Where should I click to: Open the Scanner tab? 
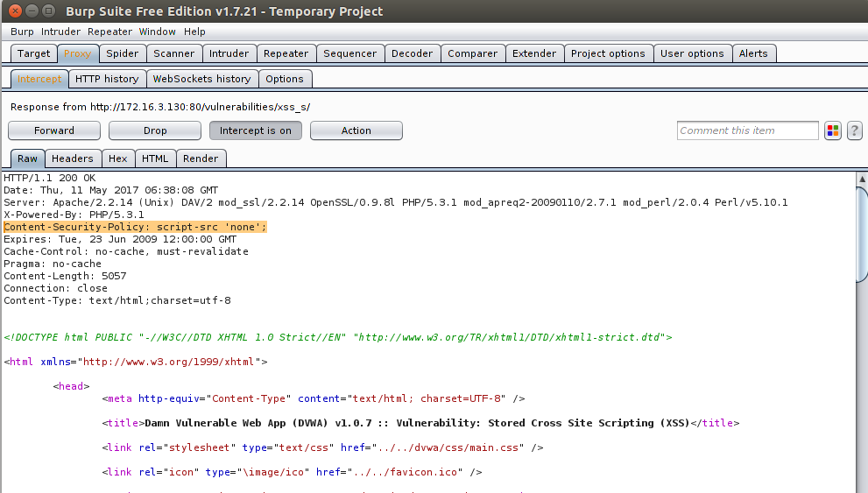pos(173,53)
